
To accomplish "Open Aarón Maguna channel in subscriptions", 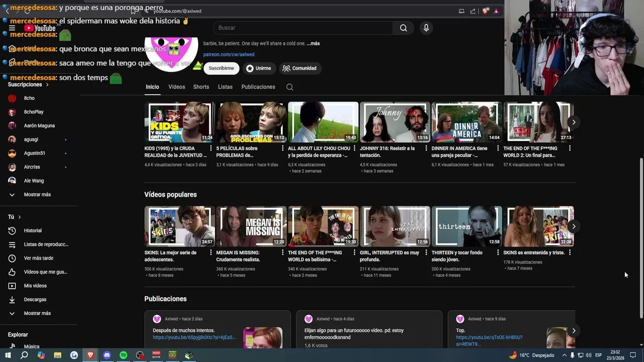I will [39, 126].
